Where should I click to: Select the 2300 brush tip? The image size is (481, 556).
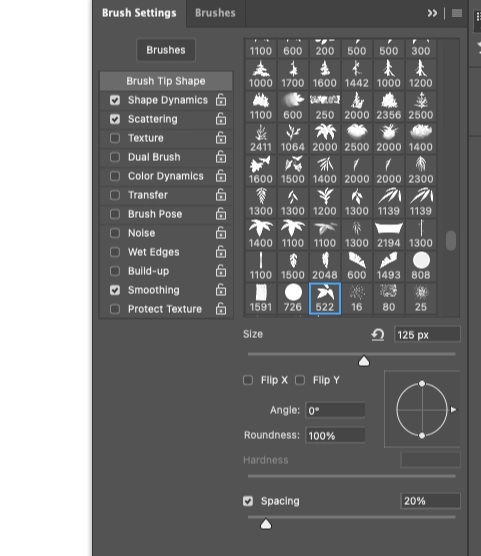(421, 171)
